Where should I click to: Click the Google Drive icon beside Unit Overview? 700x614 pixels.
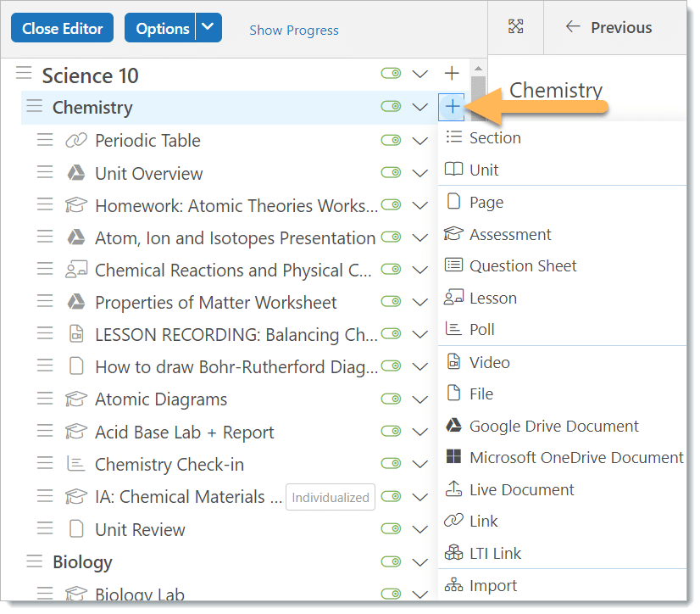tap(76, 174)
